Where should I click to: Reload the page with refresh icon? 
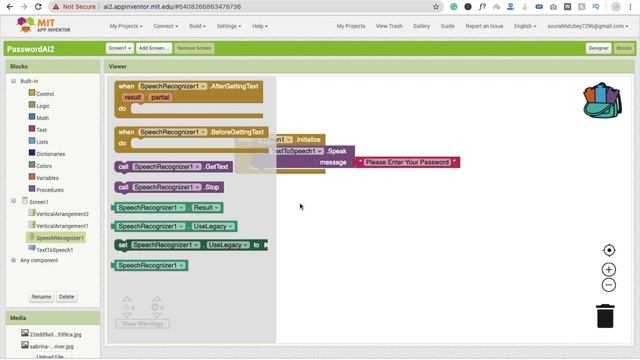coord(38,7)
